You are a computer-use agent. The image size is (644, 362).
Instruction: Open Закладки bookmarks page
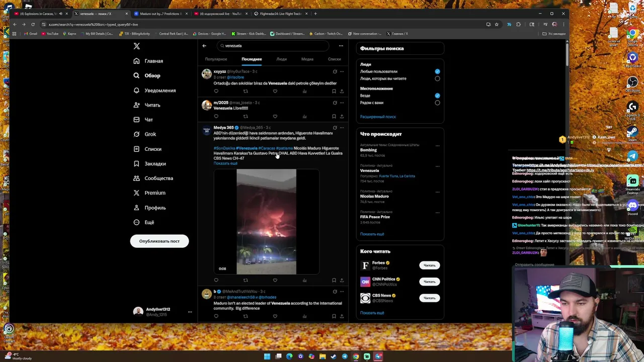click(149, 163)
